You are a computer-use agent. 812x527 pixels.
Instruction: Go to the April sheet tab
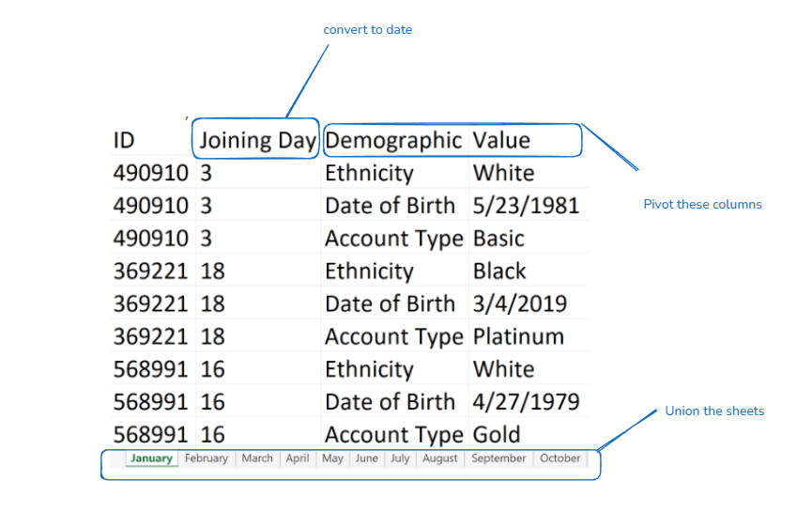tap(298, 458)
